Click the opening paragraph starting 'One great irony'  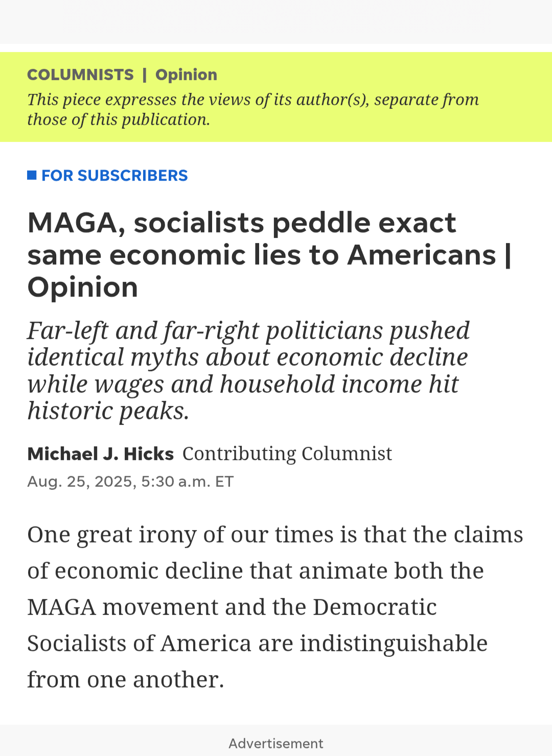pos(275,607)
